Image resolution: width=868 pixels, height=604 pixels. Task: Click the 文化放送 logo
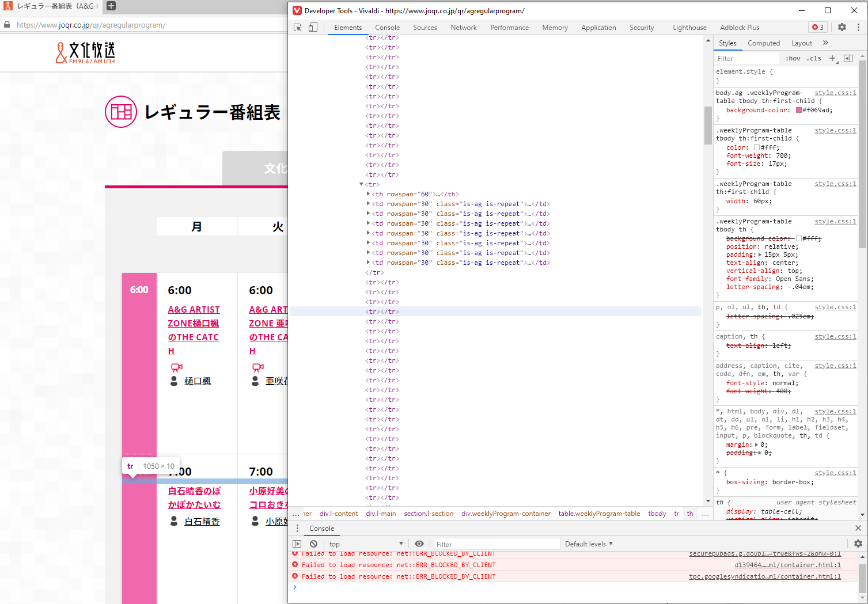click(86, 52)
